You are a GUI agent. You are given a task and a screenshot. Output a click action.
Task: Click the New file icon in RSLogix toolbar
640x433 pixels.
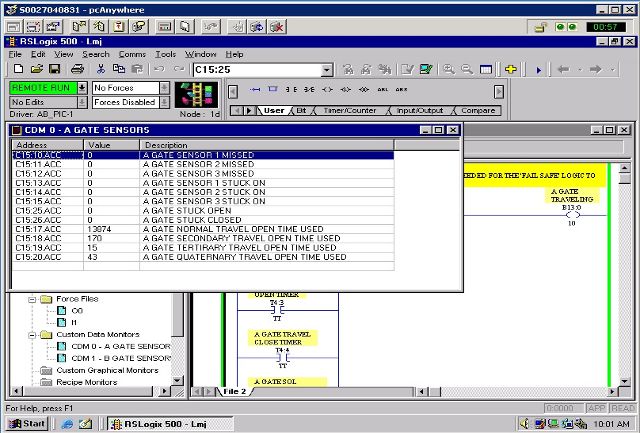(18, 69)
